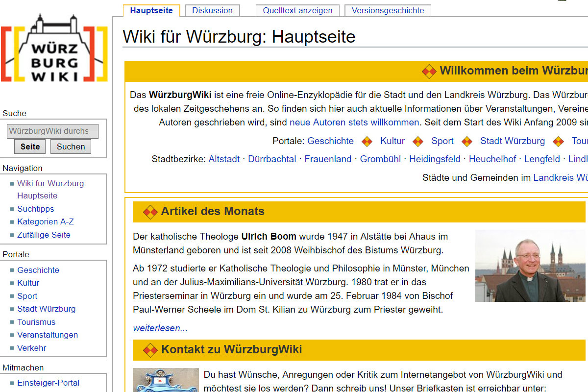Switch to the Diskussion tab
The image size is (588, 392).
212,10
